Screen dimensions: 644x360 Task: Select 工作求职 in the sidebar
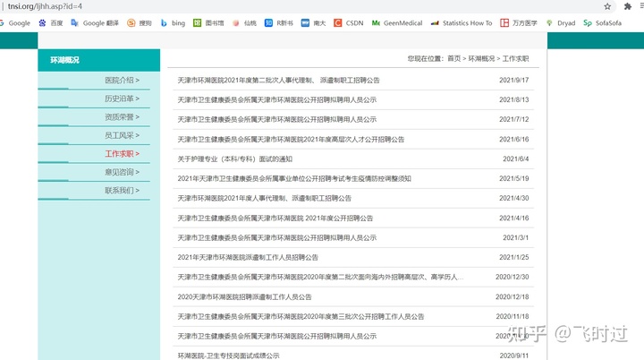click(122, 154)
